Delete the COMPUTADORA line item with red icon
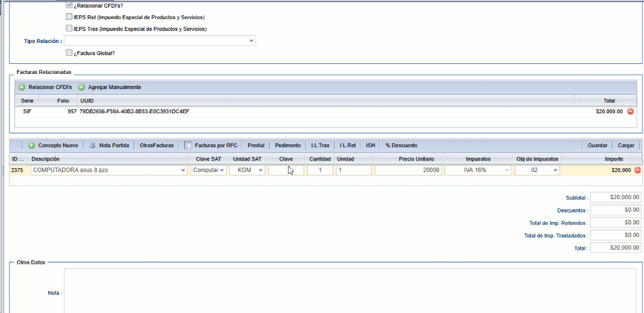 (637, 170)
